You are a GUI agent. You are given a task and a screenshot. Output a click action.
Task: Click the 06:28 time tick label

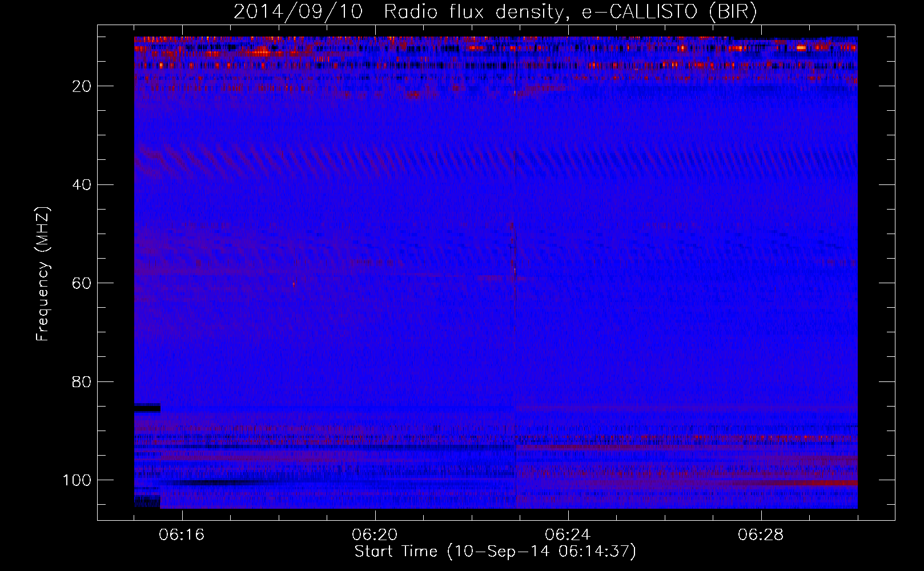point(761,535)
